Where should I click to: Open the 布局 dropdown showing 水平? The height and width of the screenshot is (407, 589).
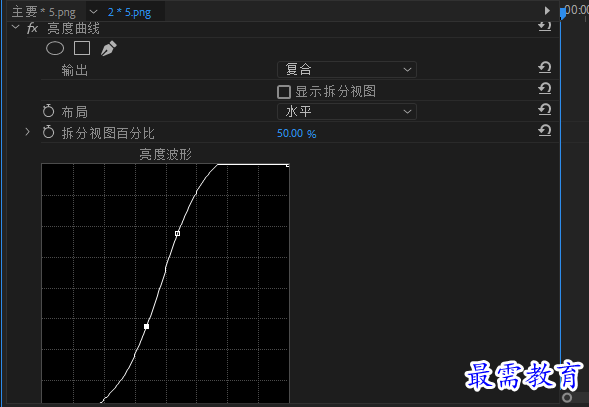click(347, 112)
